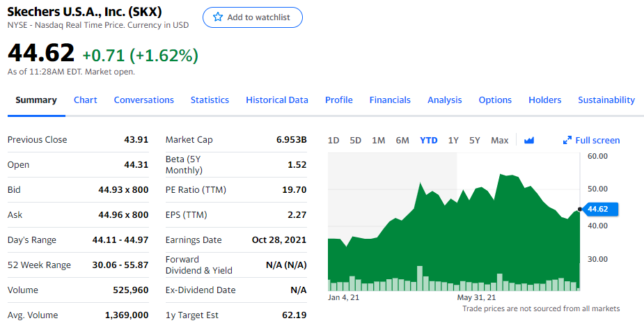Click the 44.62 price marker on chart
The width and height of the screenshot is (644, 330).
[599, 209]
